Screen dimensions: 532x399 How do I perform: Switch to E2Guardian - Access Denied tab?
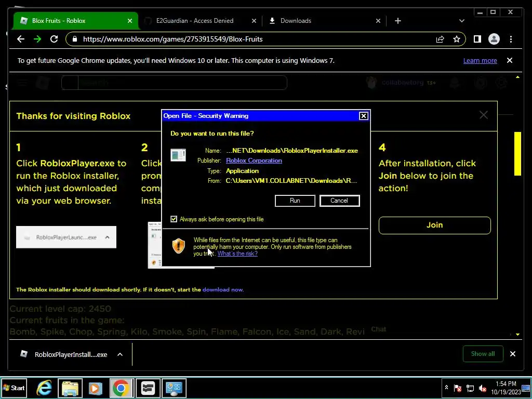pos(195,21)
